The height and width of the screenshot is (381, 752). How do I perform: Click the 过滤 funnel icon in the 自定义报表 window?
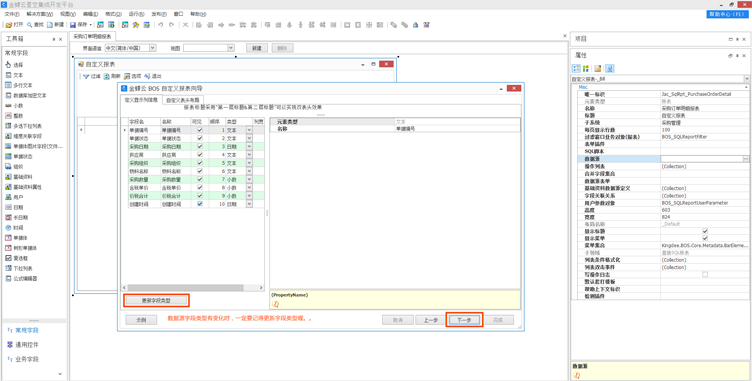[86, 76]
